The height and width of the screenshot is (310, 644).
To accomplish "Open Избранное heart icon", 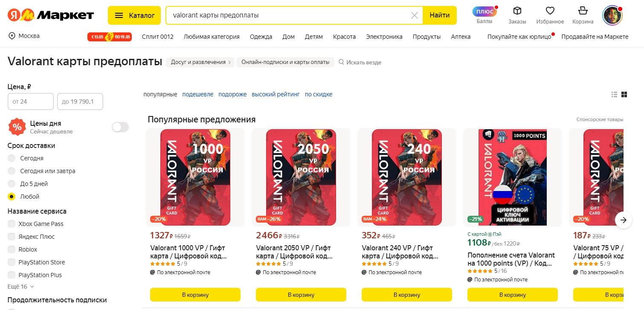I will pos(550,11).
